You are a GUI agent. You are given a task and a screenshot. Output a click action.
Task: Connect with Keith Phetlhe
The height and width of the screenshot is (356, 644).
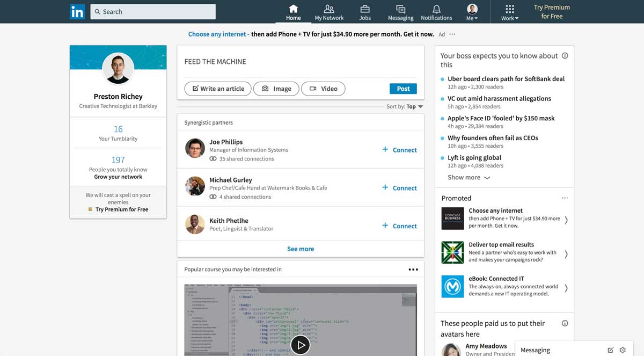point(399,226)
